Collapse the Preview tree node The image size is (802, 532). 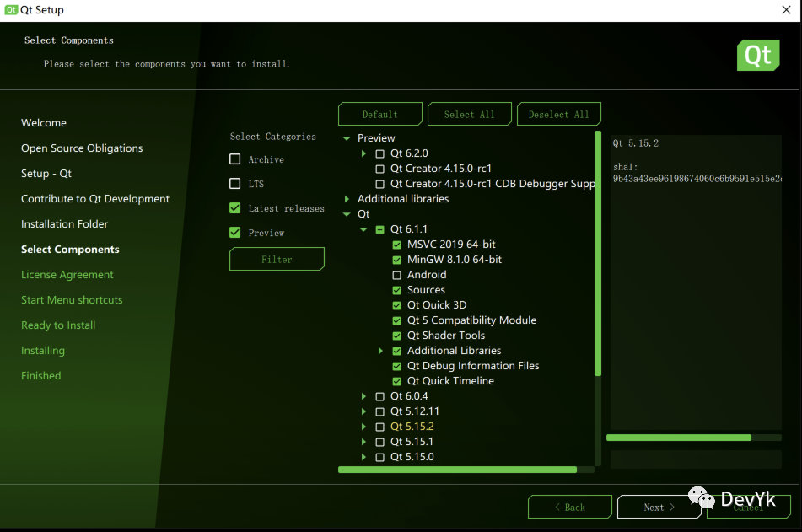[347, 138]
